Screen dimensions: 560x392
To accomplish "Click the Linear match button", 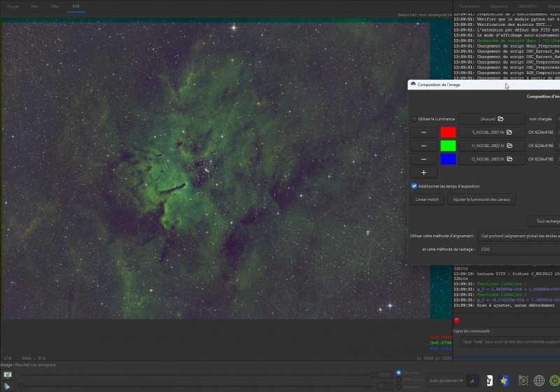I will [x=427, y=199].
